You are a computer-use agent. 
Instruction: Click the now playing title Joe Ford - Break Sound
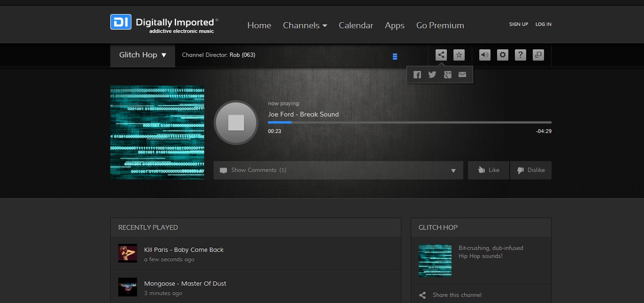tap(303, 114)
